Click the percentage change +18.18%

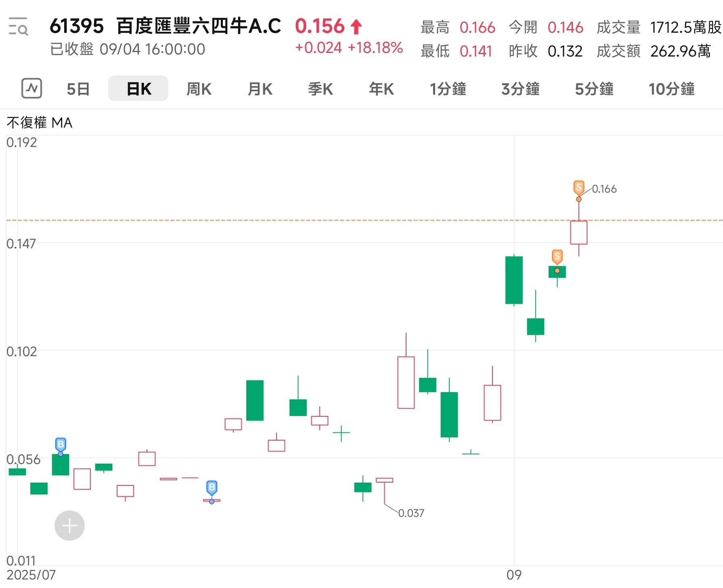[375, 48]
